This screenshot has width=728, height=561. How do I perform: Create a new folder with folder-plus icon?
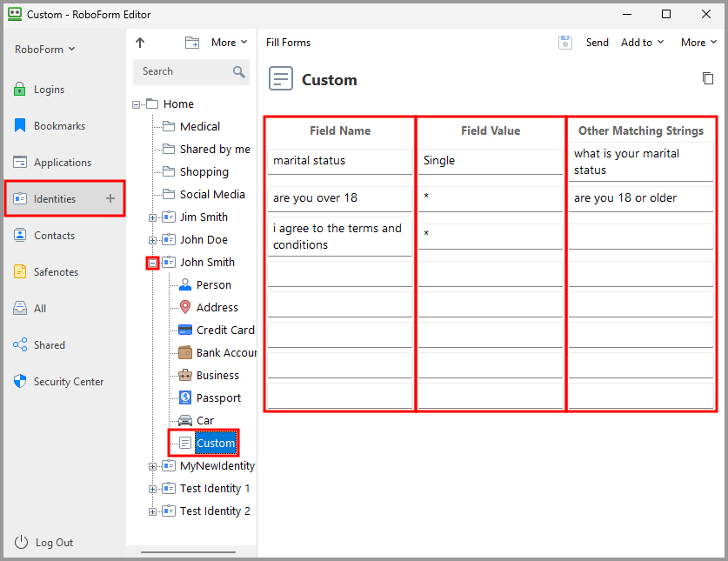tap(191, 43)
